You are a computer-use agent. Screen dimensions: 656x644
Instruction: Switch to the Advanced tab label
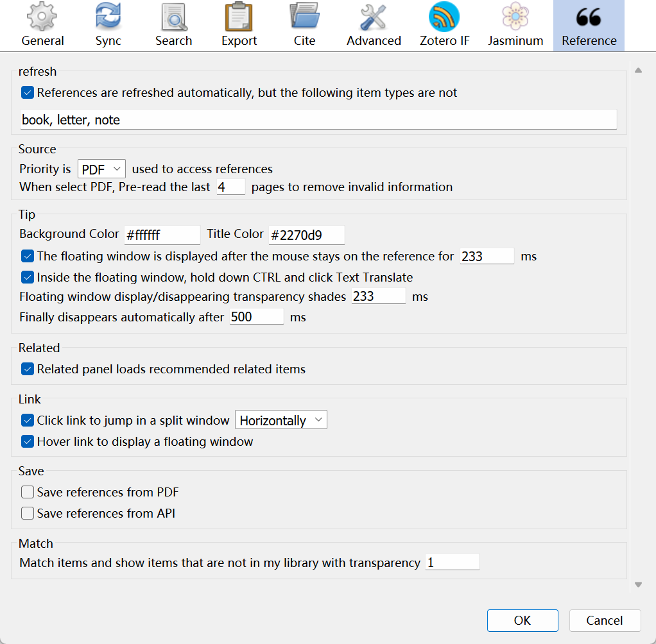(x=374, y=41)
